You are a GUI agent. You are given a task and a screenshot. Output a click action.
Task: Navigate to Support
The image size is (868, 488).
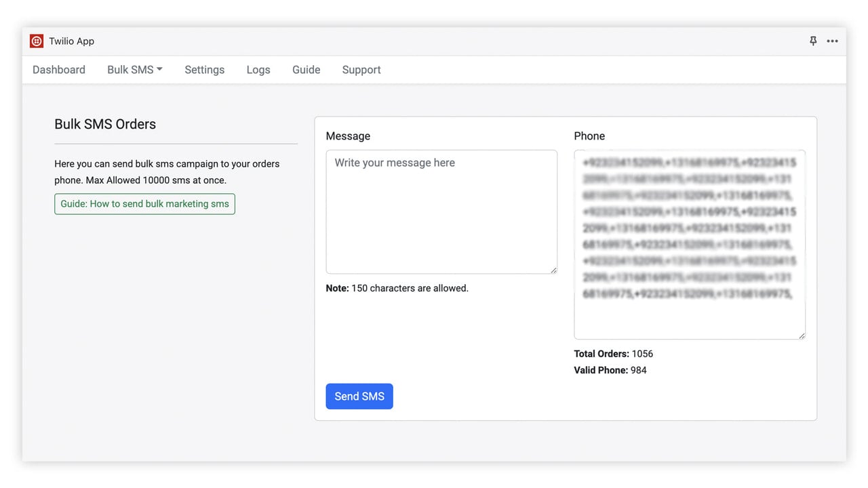361,70
